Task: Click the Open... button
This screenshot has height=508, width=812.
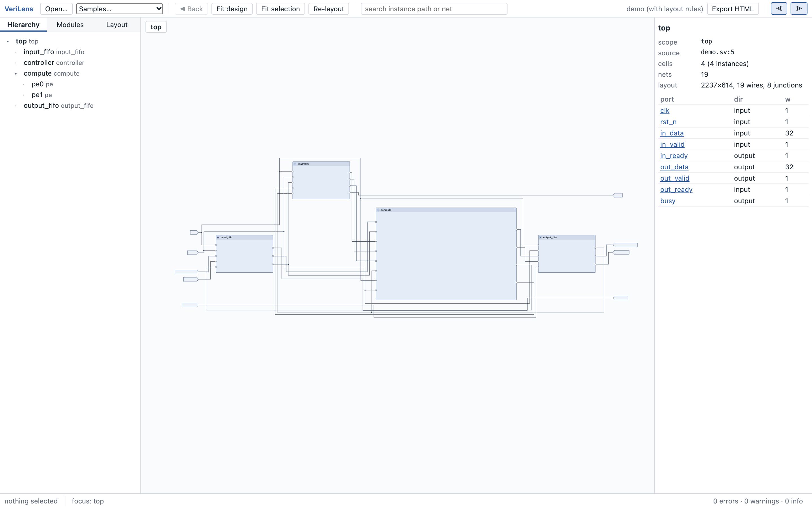Action: (x=56, y=9)
